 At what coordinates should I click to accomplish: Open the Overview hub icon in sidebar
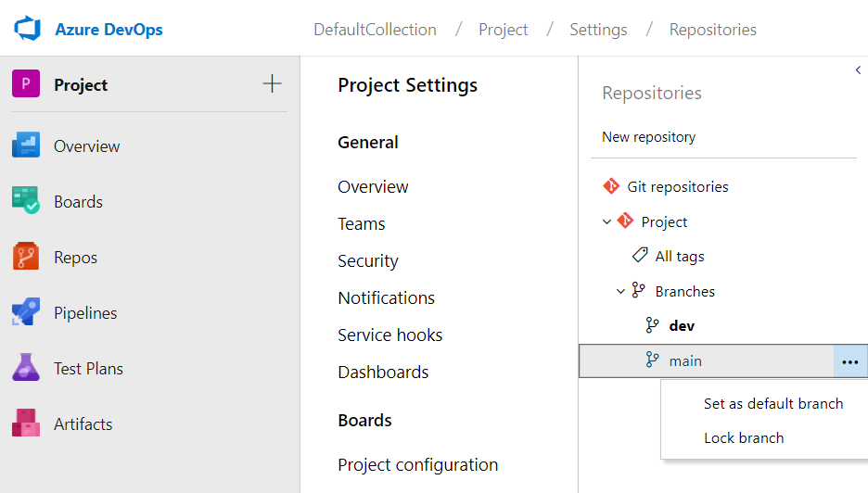pyautogui.click(x=26, y=145)
